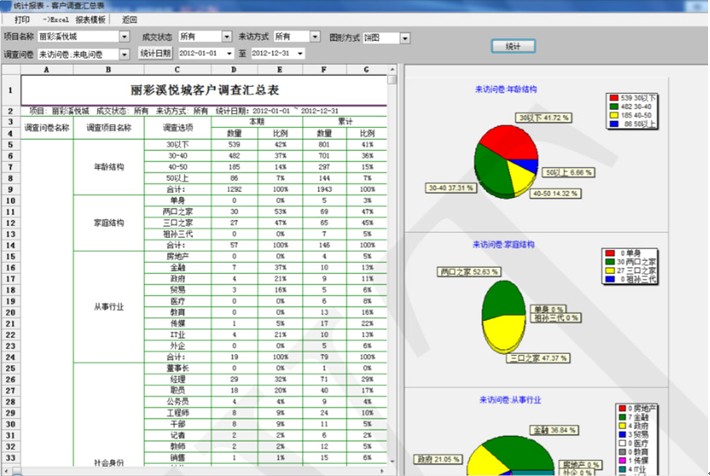This screenshot has width=710, height=476.
Task: Click the blue 祖孙三代 legend swatch
Action: pyautogui.click(x=610, y=279)
